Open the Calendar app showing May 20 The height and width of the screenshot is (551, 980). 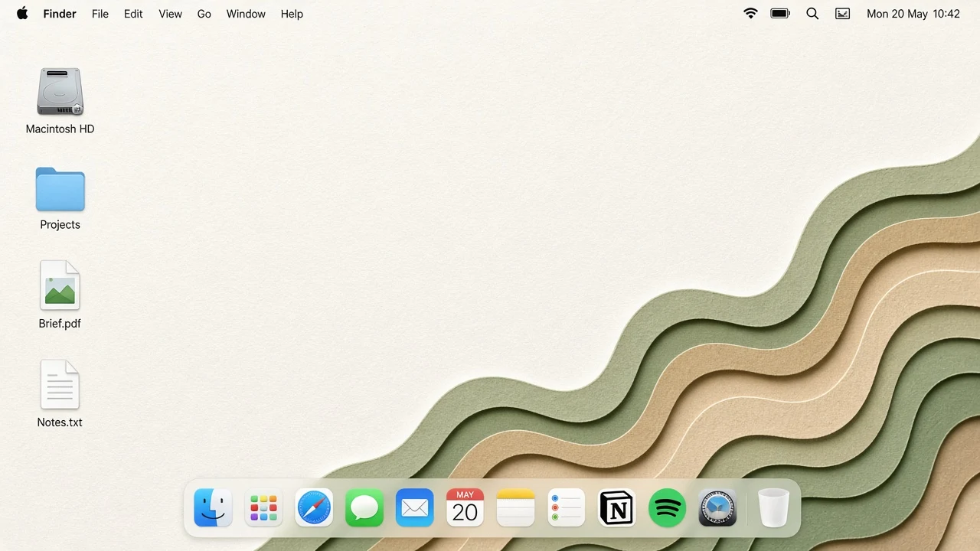pyautogui.click(x=465, y=507)
